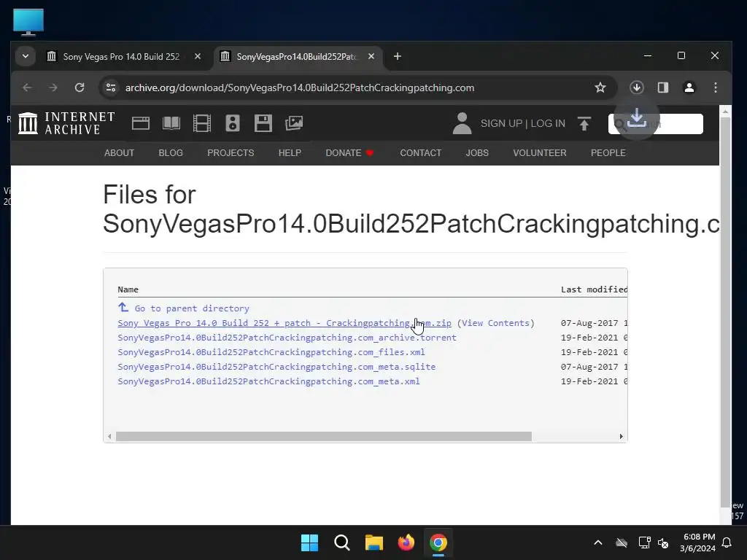Go to parent directory link
747x560 pixels.
tap(192, 308)
